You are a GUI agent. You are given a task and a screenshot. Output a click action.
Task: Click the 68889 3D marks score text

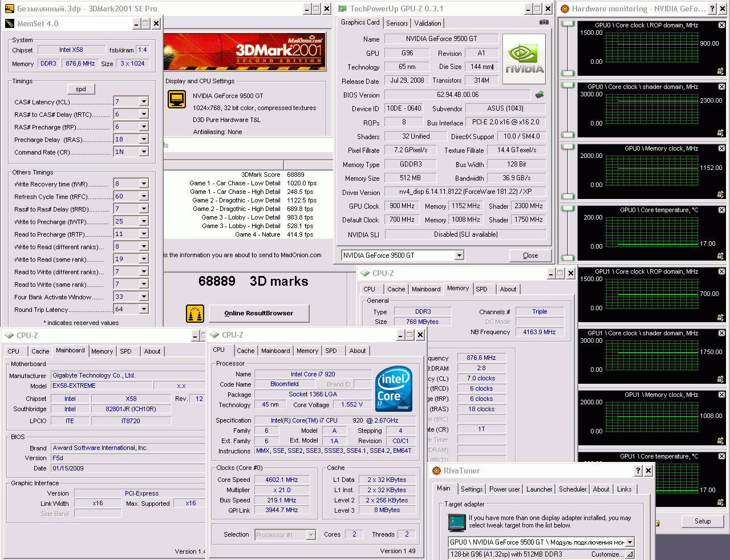coord(253,281)
